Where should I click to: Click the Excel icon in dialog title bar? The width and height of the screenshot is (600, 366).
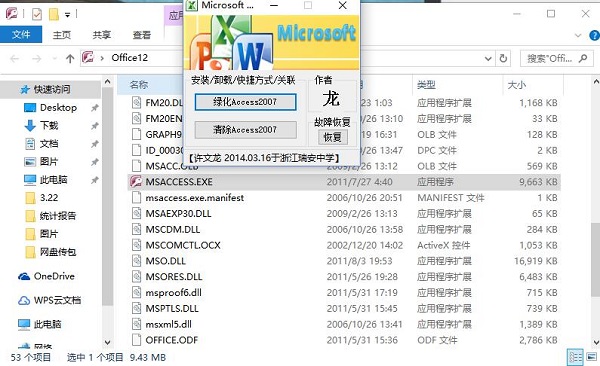[192, 5]
